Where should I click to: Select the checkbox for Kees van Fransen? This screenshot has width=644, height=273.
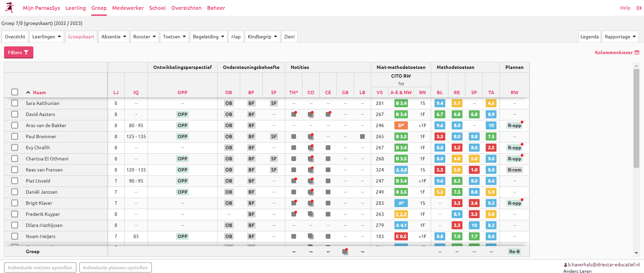click(x=14, y=169)
